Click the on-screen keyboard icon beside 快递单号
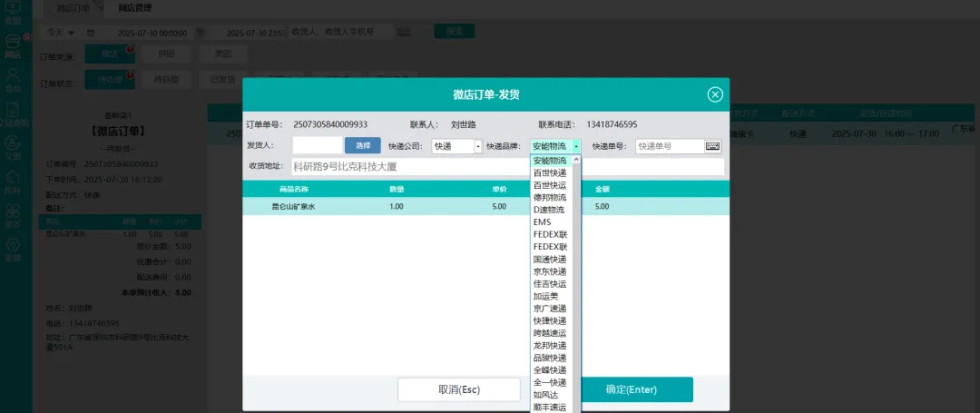 712,146
